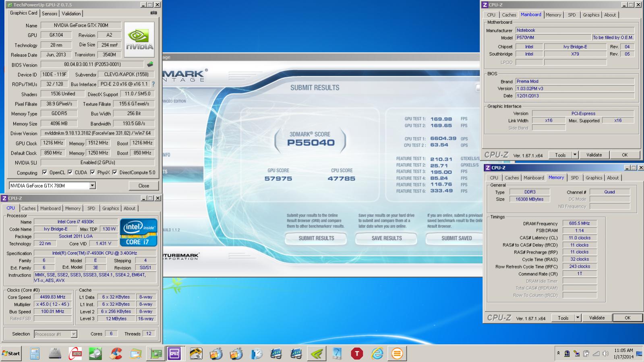Save the BIOS using the chip icon
The image size is (644, 362).
pos(150,64)
